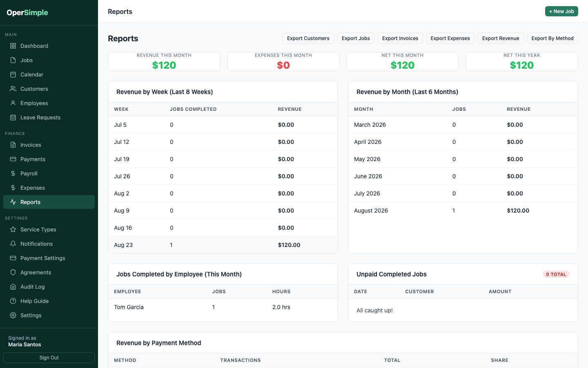Click the Employees person icon
The height and width of the screenshot is (368, 588).
coord(13,103)
